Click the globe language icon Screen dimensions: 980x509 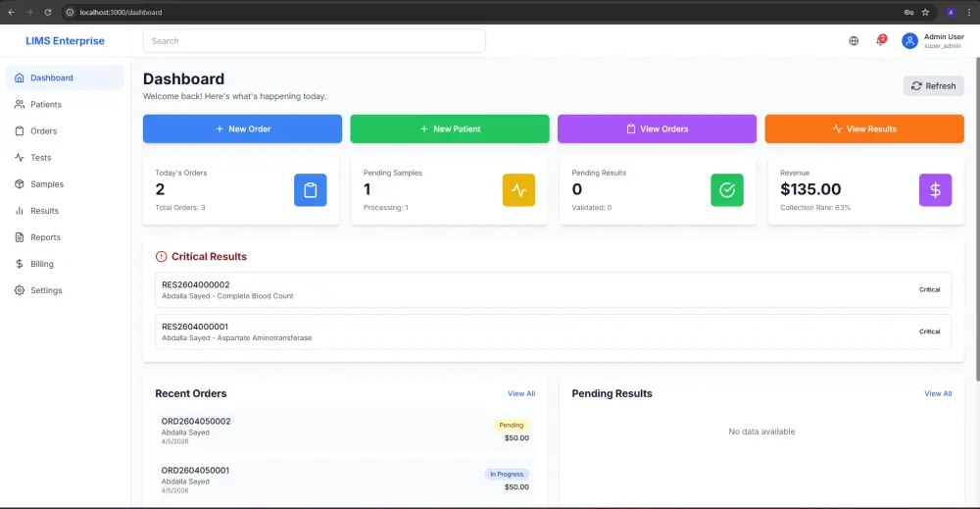pos(854,40)
